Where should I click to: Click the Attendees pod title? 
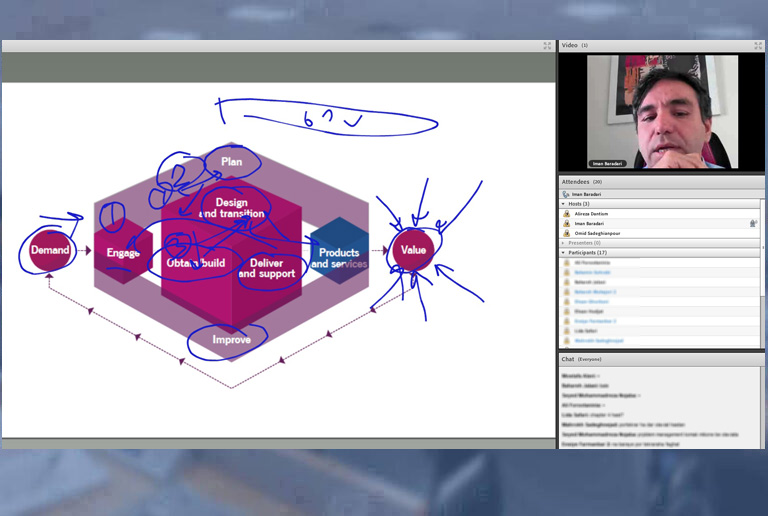(x=576, y=181)
